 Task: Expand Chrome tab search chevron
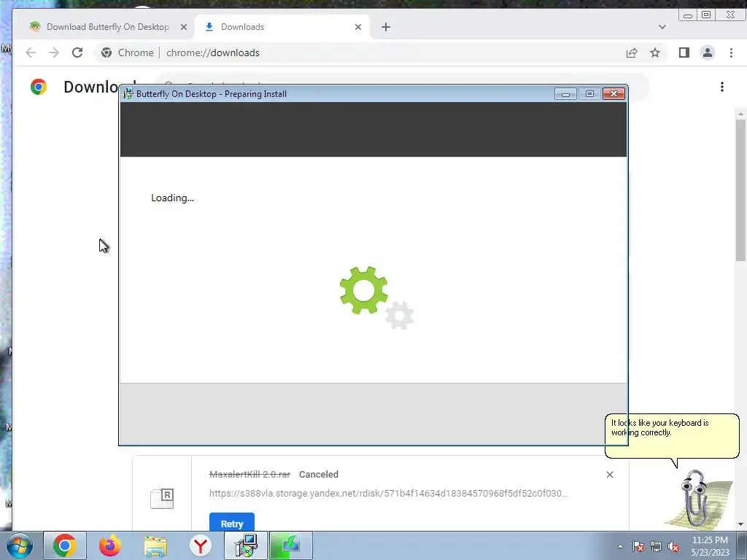[662, 27]
